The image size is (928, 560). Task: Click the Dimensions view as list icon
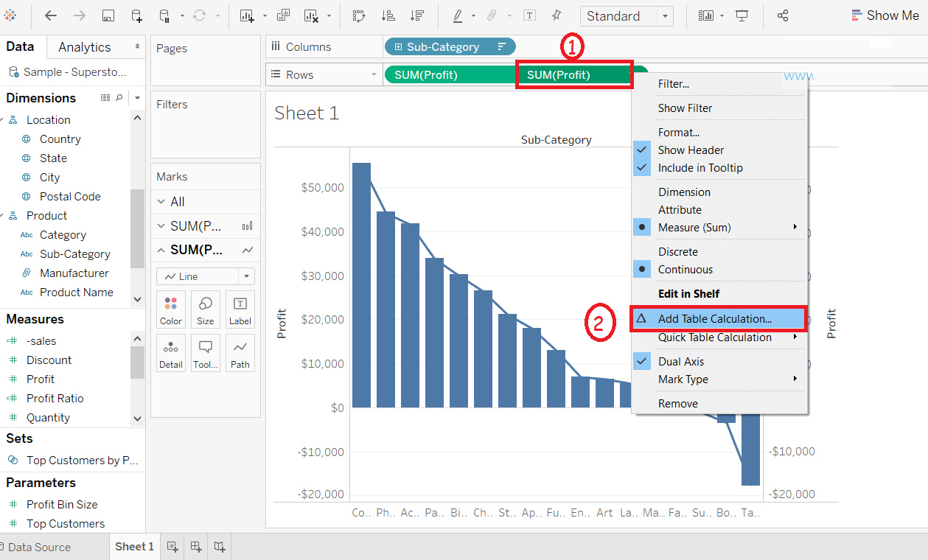(105, 97)
